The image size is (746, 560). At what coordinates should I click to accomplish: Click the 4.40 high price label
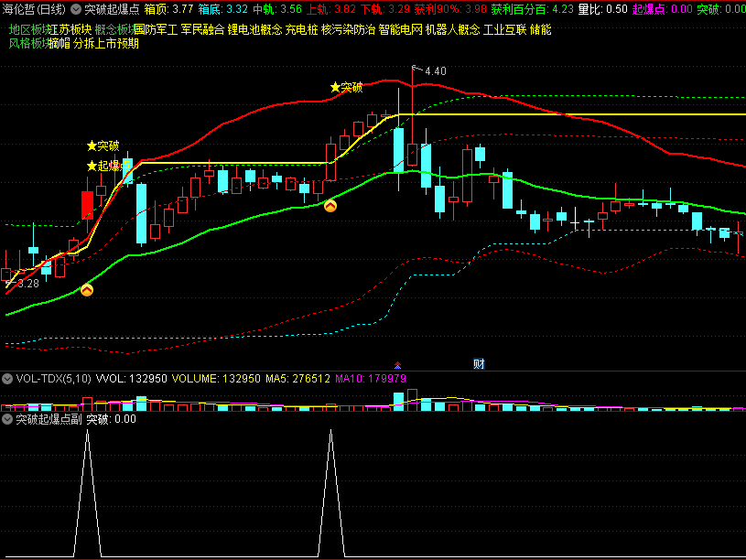click(436, 71)
